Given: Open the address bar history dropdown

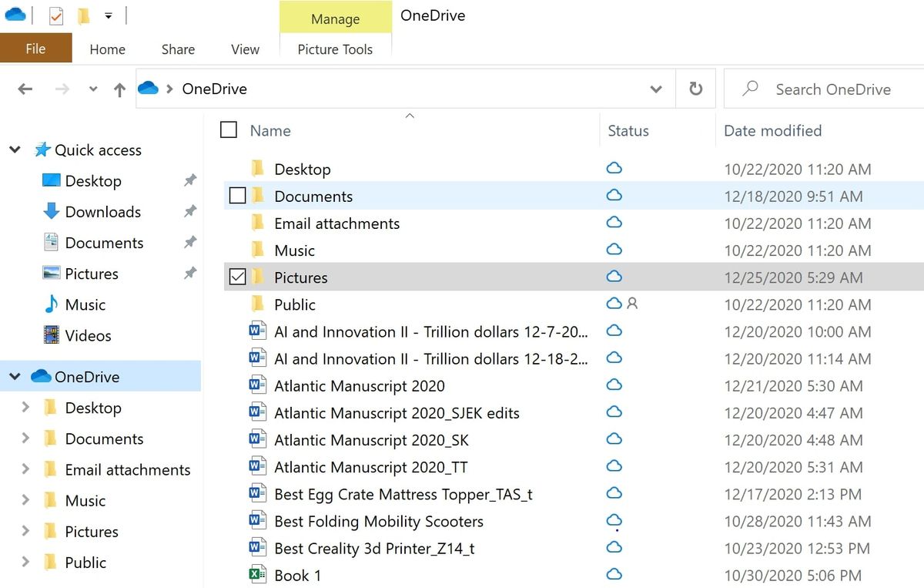Looking at the screenshot, I should [656, 89].
